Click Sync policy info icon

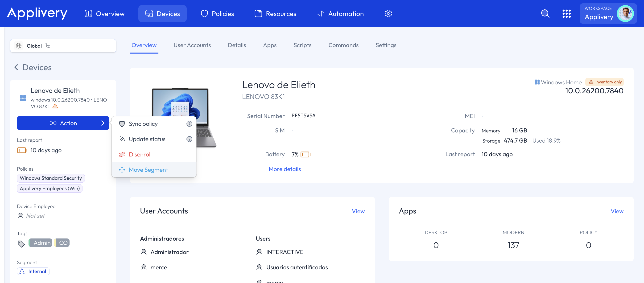tap(189, 124)
